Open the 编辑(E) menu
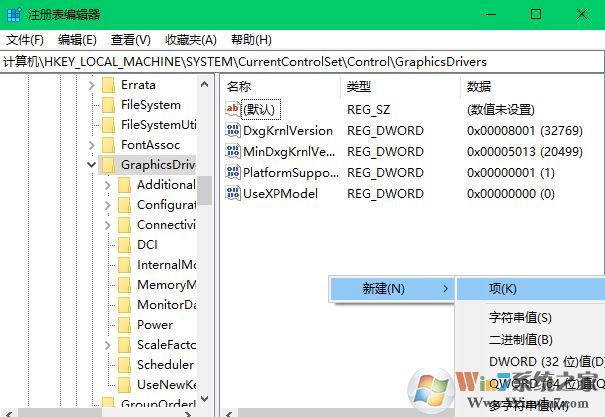605x417 pixels. point(77,40)
